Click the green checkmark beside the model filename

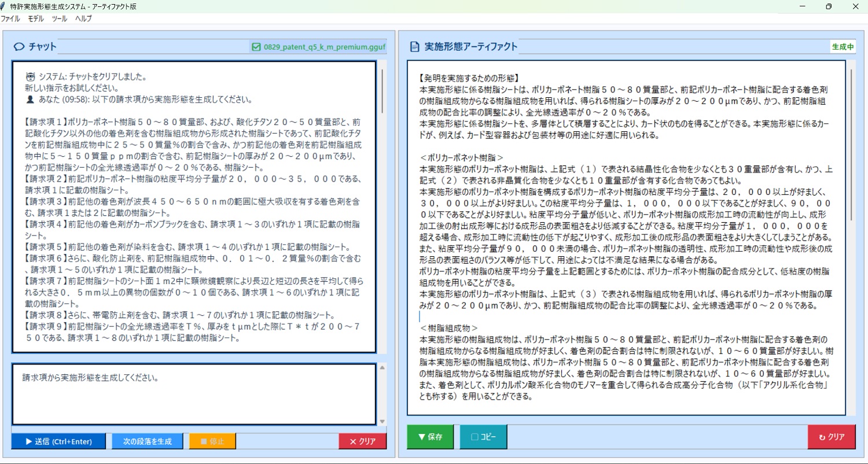pyautogui.click(x=256, y=47)
